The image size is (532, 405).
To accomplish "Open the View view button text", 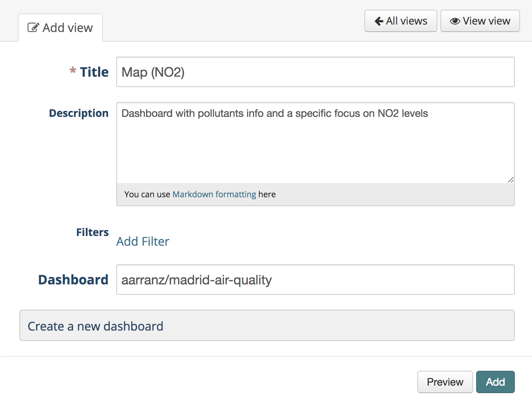I will [x=486, y=21].
